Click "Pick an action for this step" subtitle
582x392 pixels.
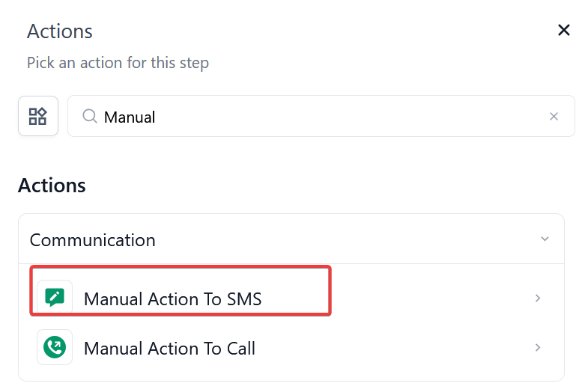click(x=118, y=63)
